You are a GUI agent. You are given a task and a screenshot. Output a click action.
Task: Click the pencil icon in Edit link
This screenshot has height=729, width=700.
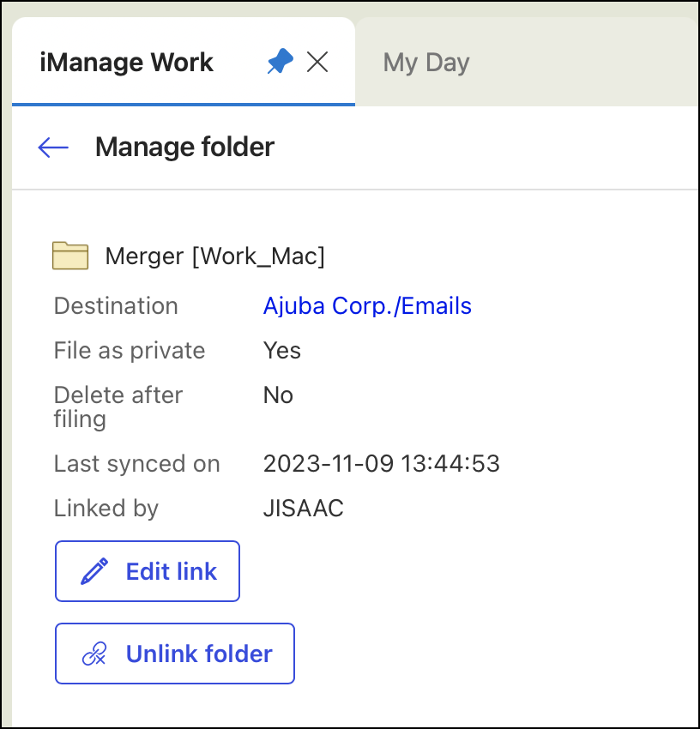pyautogui.click(x=94, y=571)
